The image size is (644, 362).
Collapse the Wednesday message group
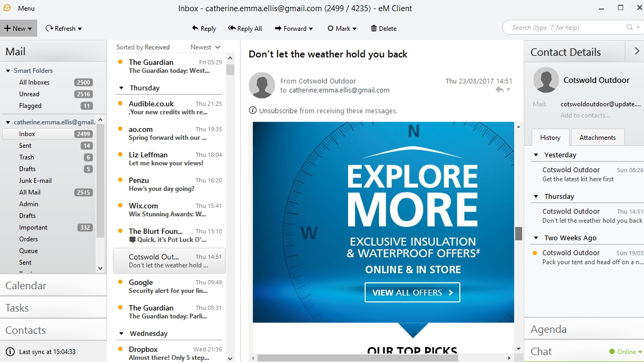pos(121,334)
